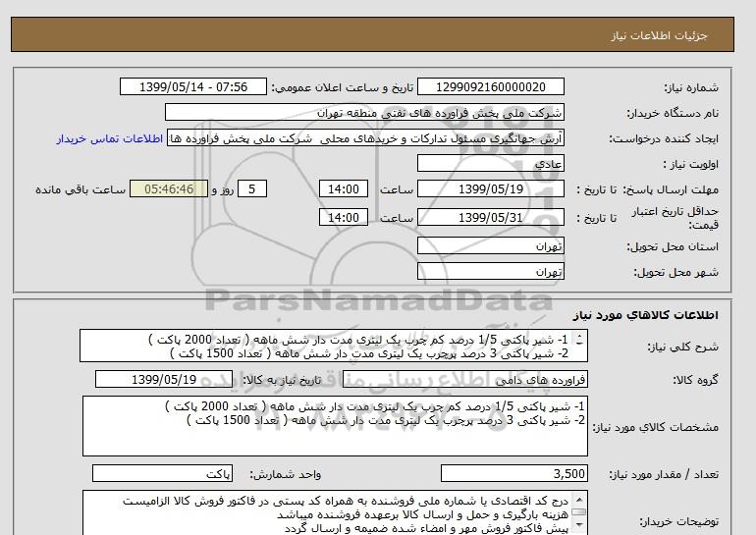Click the تاریخ نیاز به کالا label
The width and height of the screenshot is (756, 535).
point(281,380)
